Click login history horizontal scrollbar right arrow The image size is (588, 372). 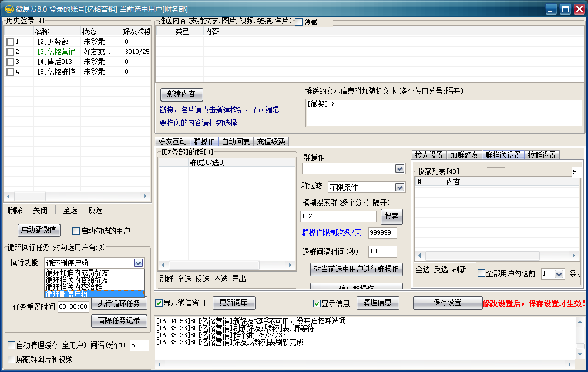[145, 197]
